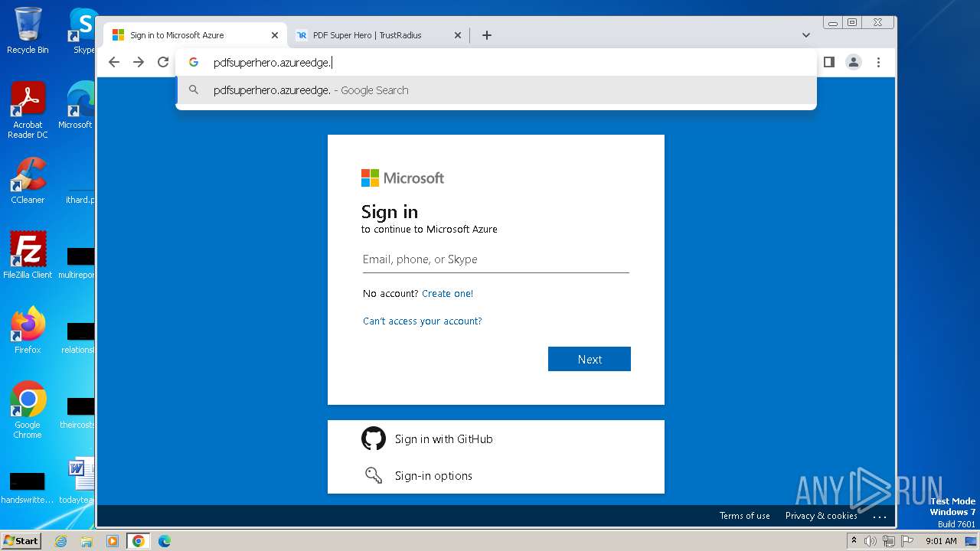This screenshot has width=980, height=551.
Task: Toggle the Chrome side panel icon
Action: coord(829,62)
